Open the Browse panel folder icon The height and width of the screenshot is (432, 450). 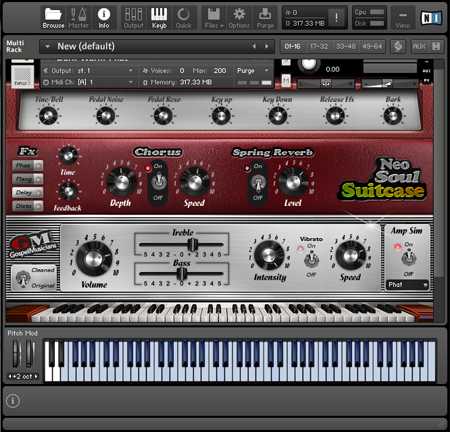[x=53, y=18]
